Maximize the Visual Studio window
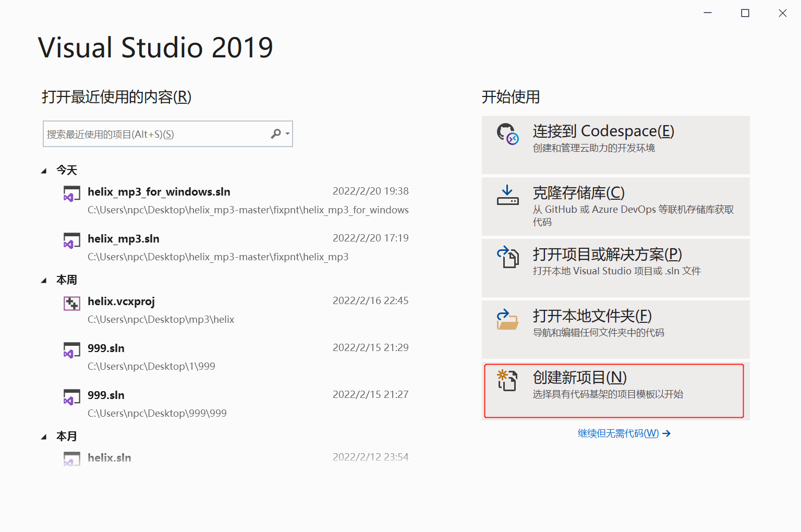The height and width of the screenshot is (532, 801). pyautogui.click(x=745, y=13)
